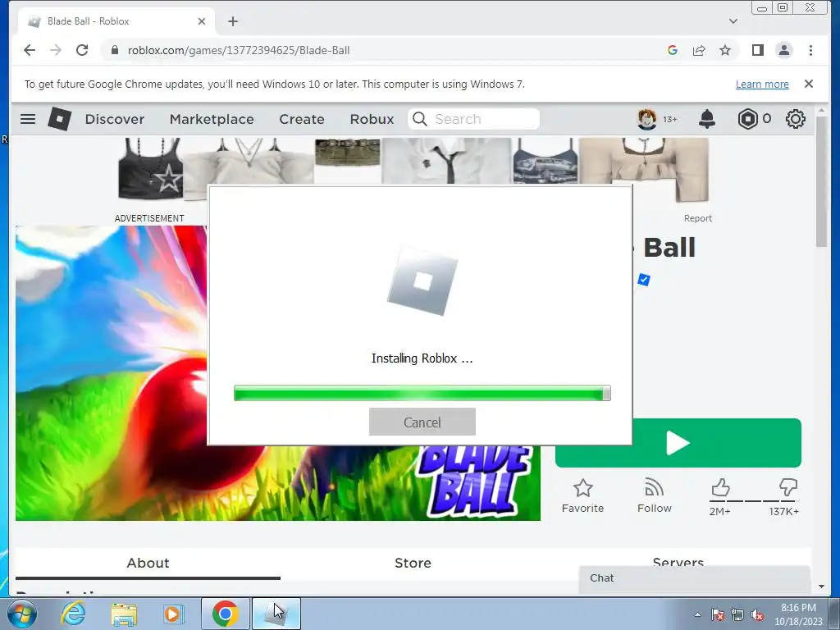
Task: View site information via lock icon
Action: point(114,50)
